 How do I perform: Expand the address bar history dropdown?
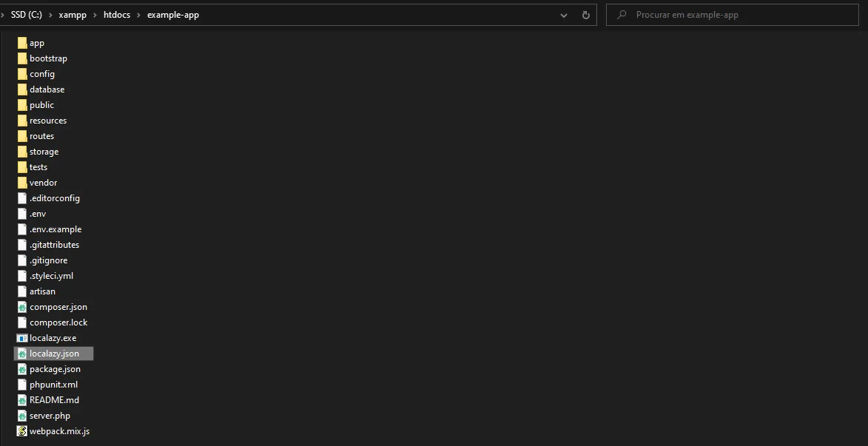pos(564,14)
